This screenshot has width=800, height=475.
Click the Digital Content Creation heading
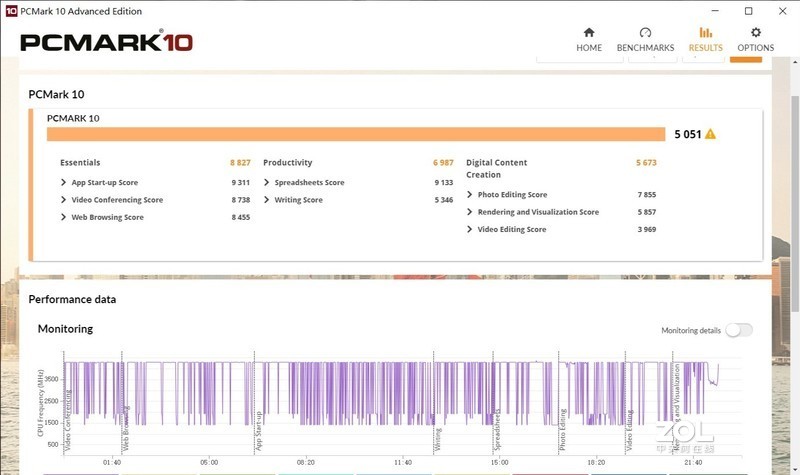(x=496, y=168)
